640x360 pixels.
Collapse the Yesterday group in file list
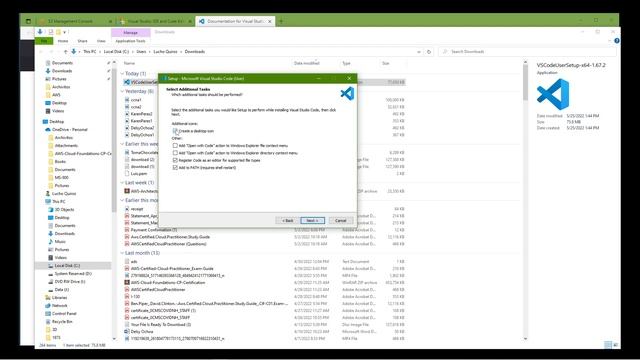pyautogui.click(x=122, y=91)
